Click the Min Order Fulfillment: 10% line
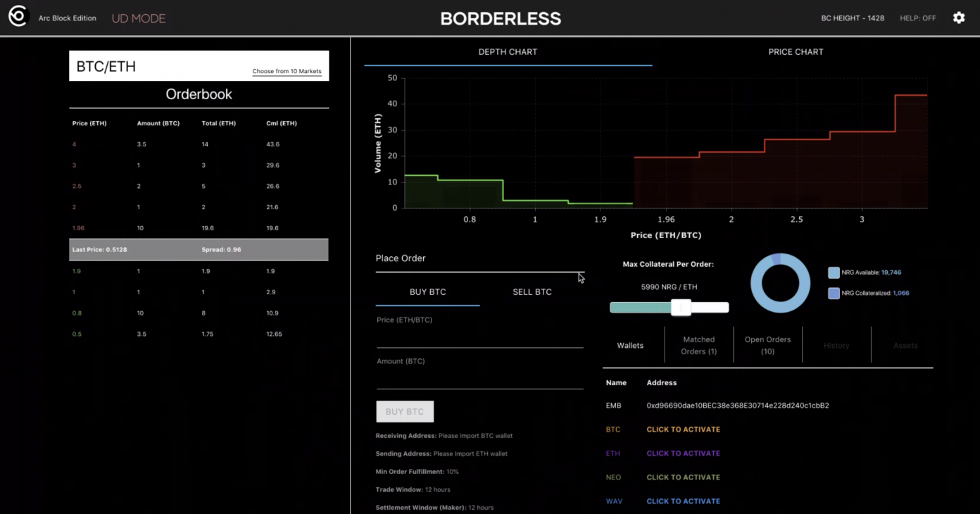Screen dimensions: 980x514 tap(417, 472)
